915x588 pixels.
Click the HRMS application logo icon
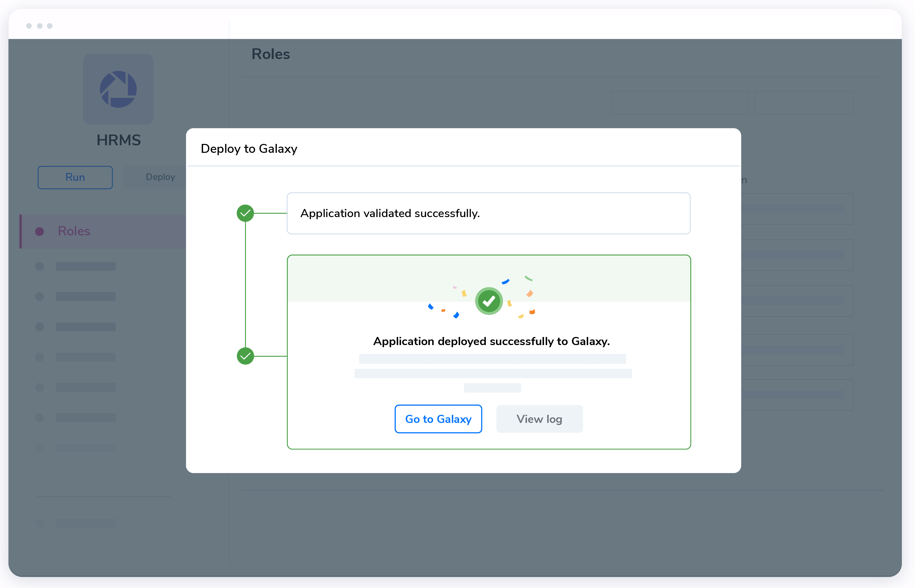coord(118,89)
